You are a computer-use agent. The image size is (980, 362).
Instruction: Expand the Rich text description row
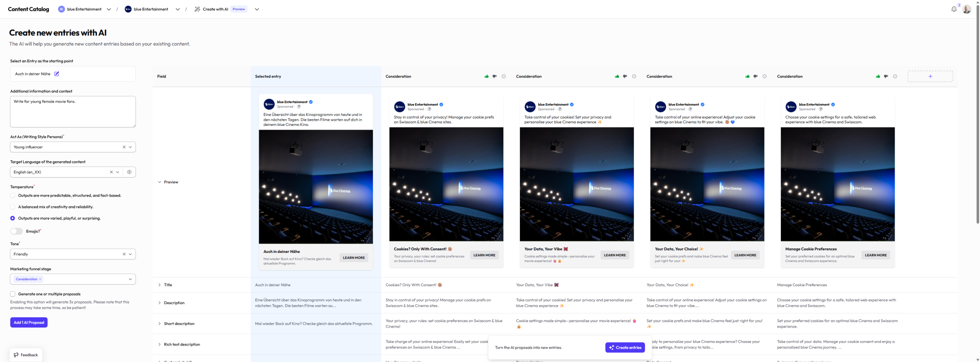coord(160,344)
